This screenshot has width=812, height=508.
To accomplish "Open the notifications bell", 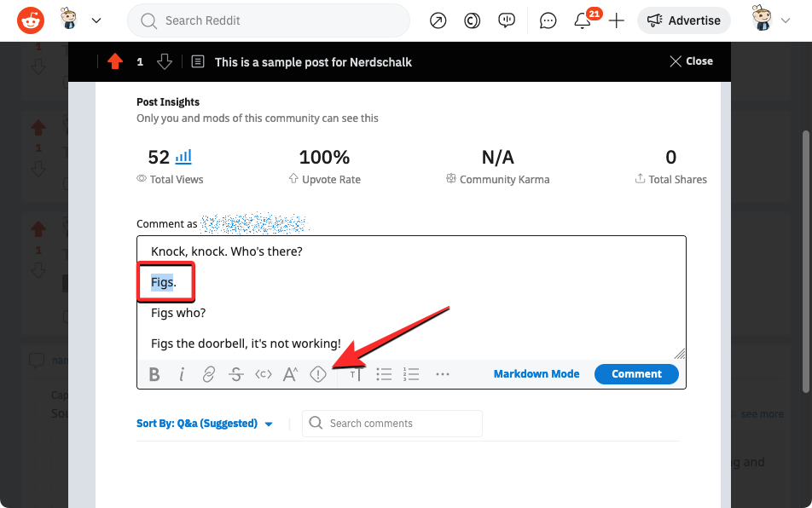I will [x=583, y=20].
